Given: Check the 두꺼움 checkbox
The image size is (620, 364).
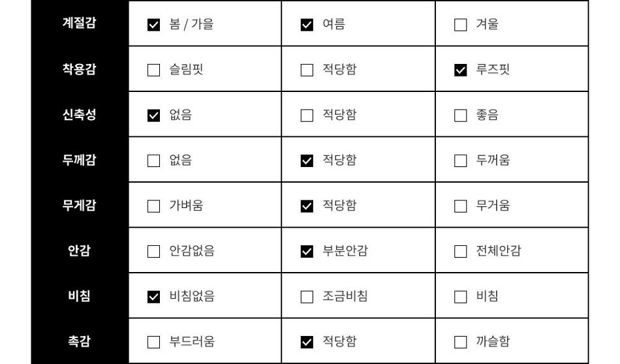Looking at the screenshot, I should [460, 161].
